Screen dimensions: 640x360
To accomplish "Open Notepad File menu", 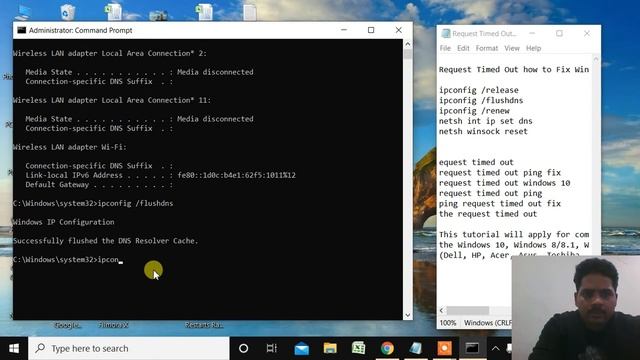I will pos(445,48).
